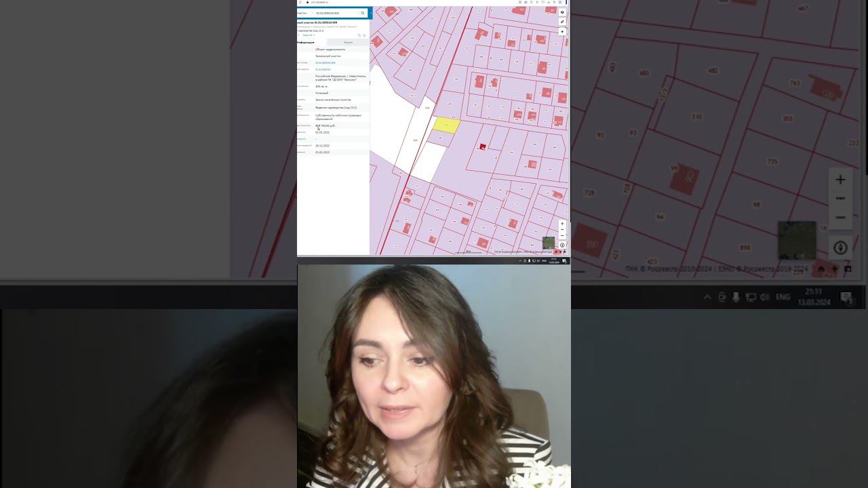Click the Объект недвижимости heading text
868x488 pixels.
[x=330, y=49]
